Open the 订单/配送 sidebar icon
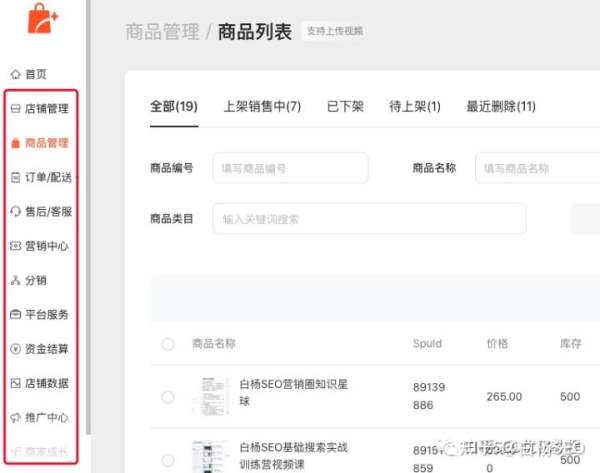This screenshot has width=600, height=473. pyautogui.click(x=15, y=177)
